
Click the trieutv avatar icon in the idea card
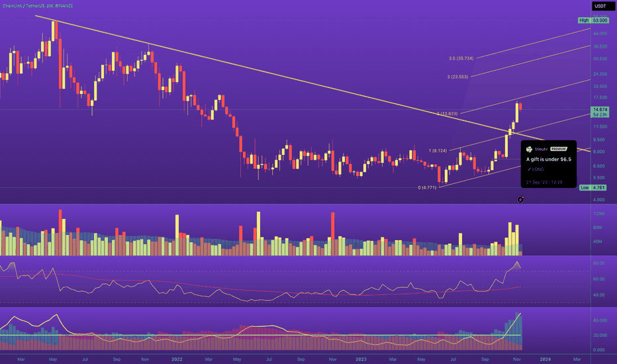pos(529,149)
